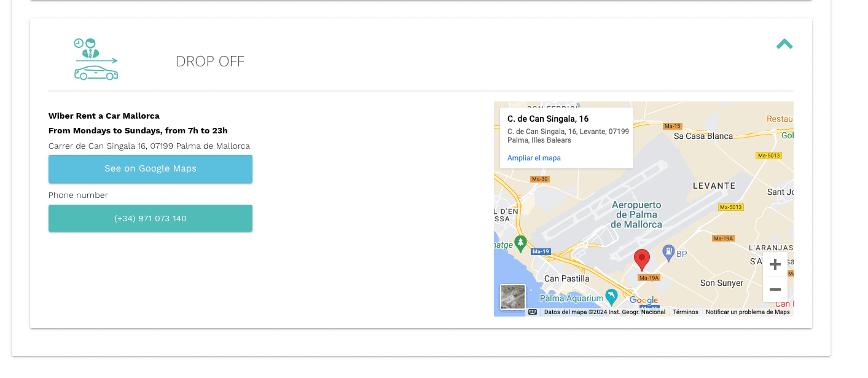868x378 pixels.
Task: Click the See on Google Maps button
Action: [151, 169]
